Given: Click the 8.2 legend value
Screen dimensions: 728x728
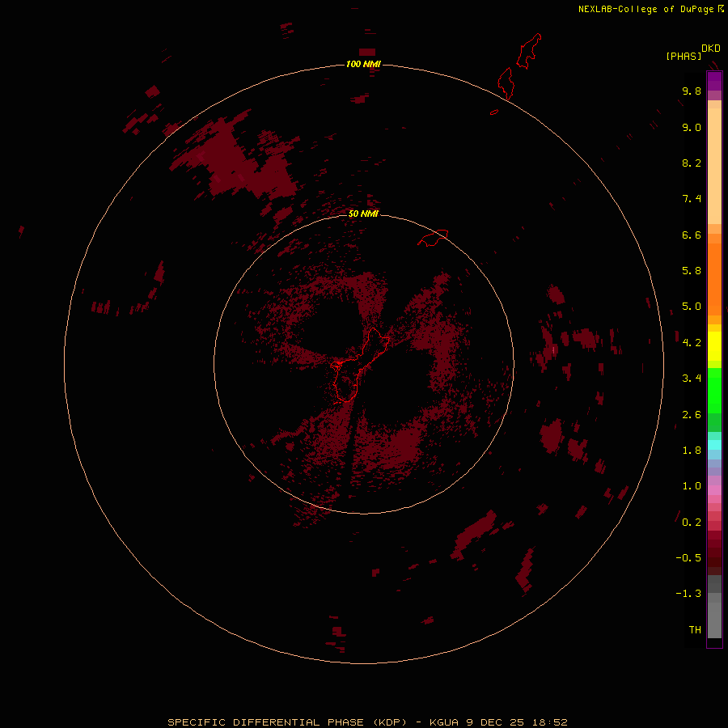Looking at the screenshot, I should point(692,163).
